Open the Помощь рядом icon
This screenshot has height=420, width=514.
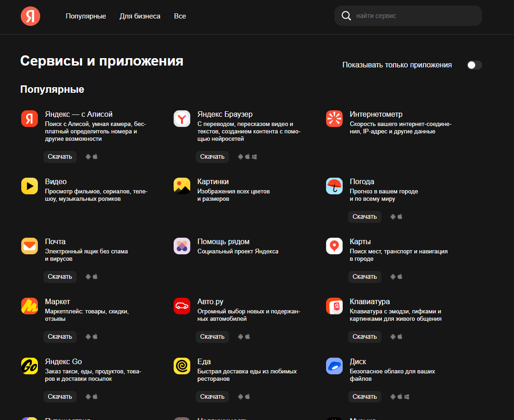[182, 246]
